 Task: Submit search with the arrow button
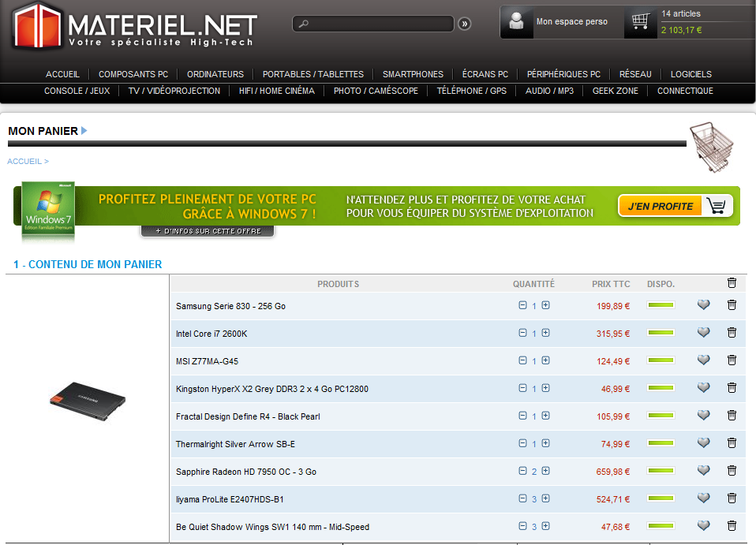point(465,24)
